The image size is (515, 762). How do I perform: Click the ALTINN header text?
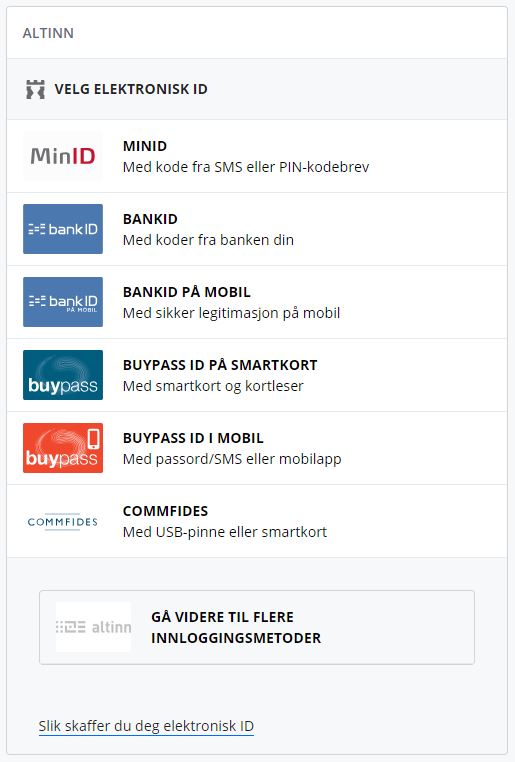[x=48, y=33]
